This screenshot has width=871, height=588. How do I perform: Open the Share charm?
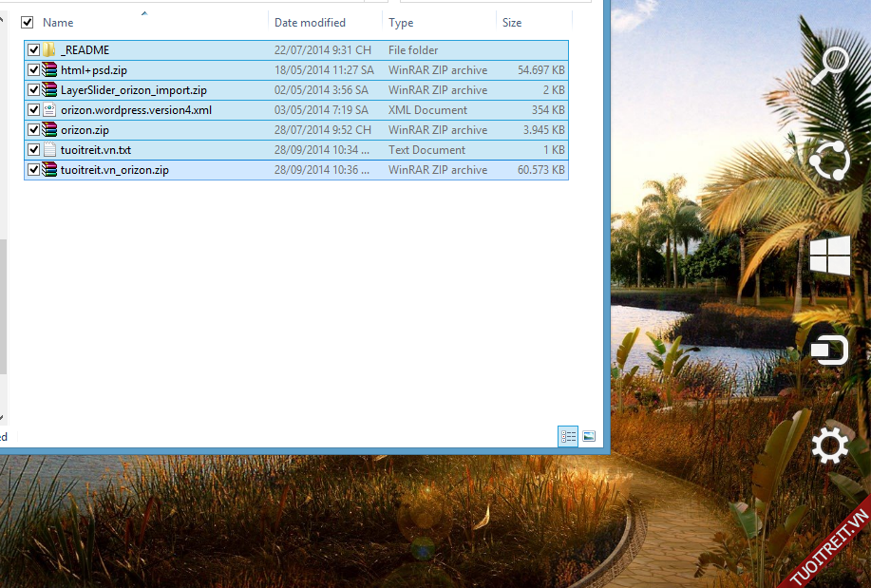[x=828, y=160]
